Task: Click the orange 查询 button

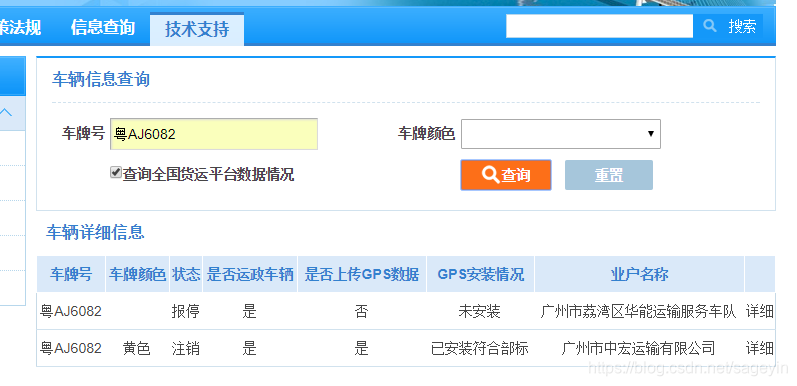Action: 506,175
